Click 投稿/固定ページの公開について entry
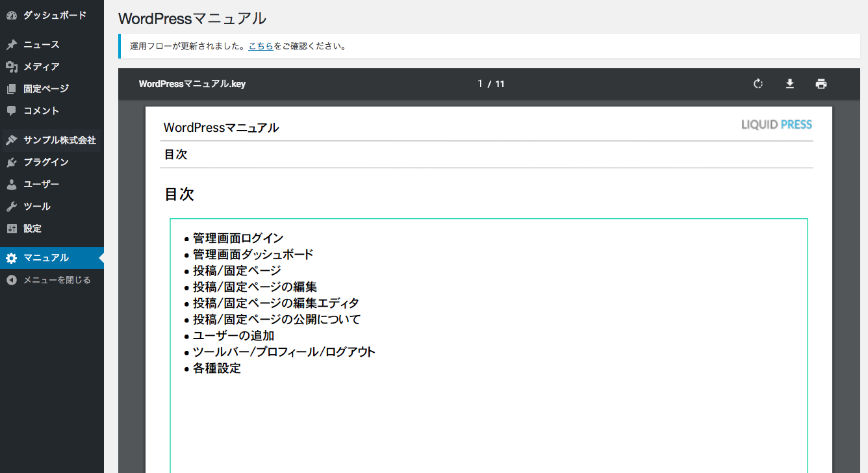 pos(277,320)
